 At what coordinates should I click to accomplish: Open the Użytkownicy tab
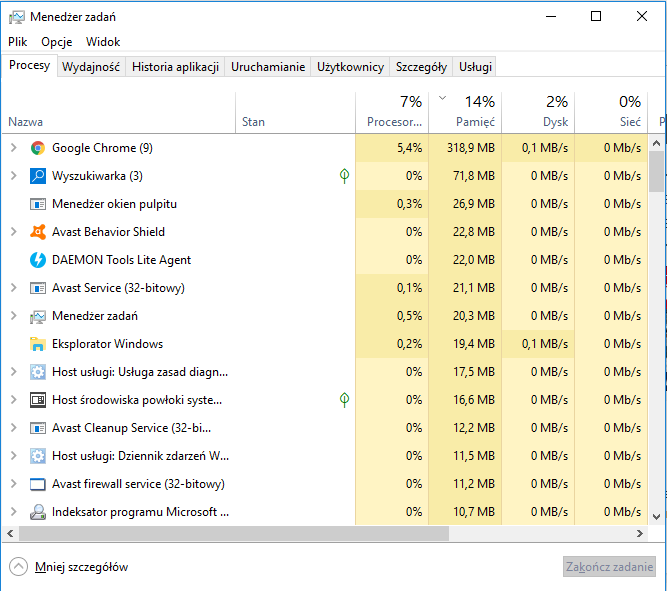point(351,67)
